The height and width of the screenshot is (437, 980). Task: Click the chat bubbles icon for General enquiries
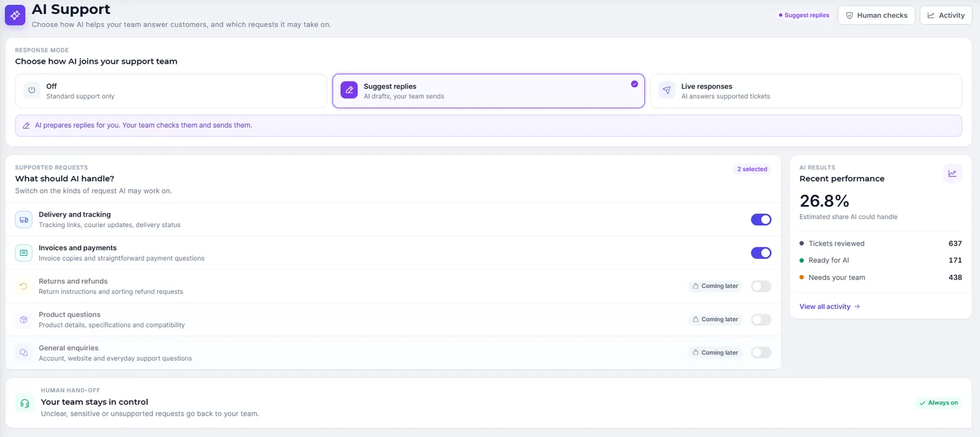(24, 353)
